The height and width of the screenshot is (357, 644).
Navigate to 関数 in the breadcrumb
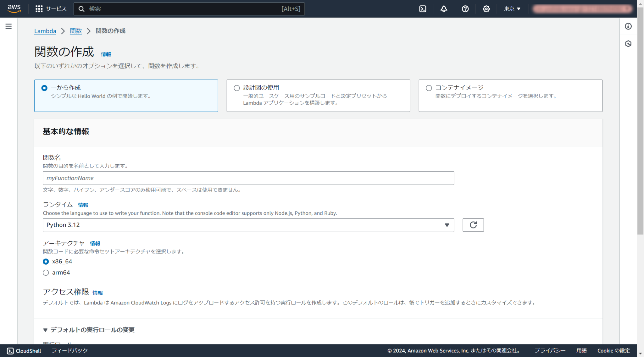(75, 31)
